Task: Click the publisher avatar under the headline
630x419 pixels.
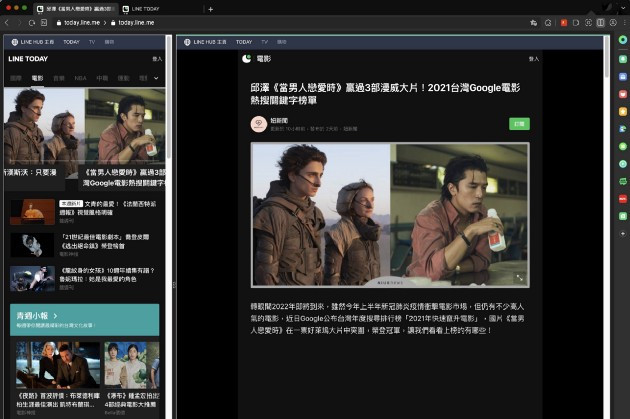Action: pyautogui.click(x=259, y=124)
